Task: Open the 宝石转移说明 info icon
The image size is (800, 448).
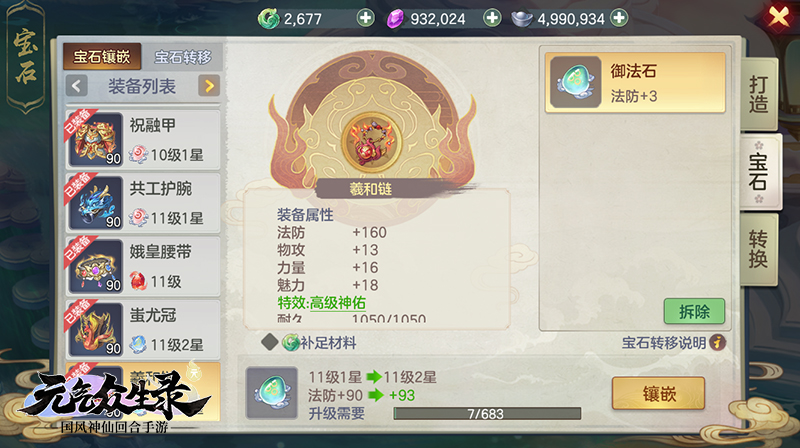Action: [717, 342]
